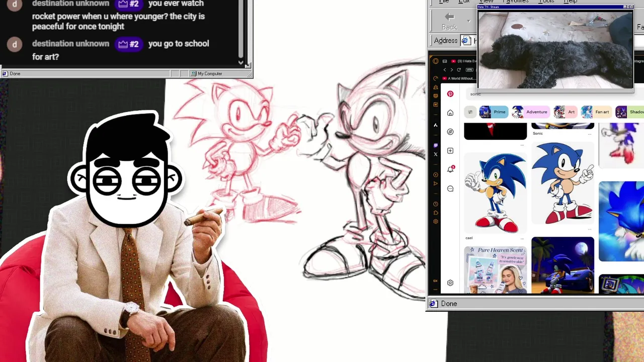Screen dimensions: 644x362
Task: Click the filter sliders icon beside Prime
Action: point(470,112)
